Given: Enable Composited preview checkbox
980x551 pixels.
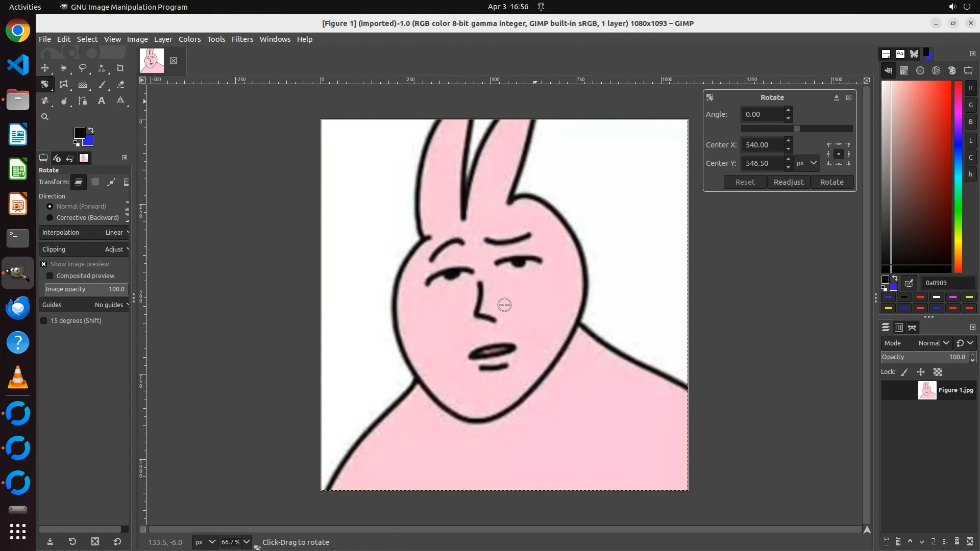Looking at the screenshot, I should (x=50, y=276).
